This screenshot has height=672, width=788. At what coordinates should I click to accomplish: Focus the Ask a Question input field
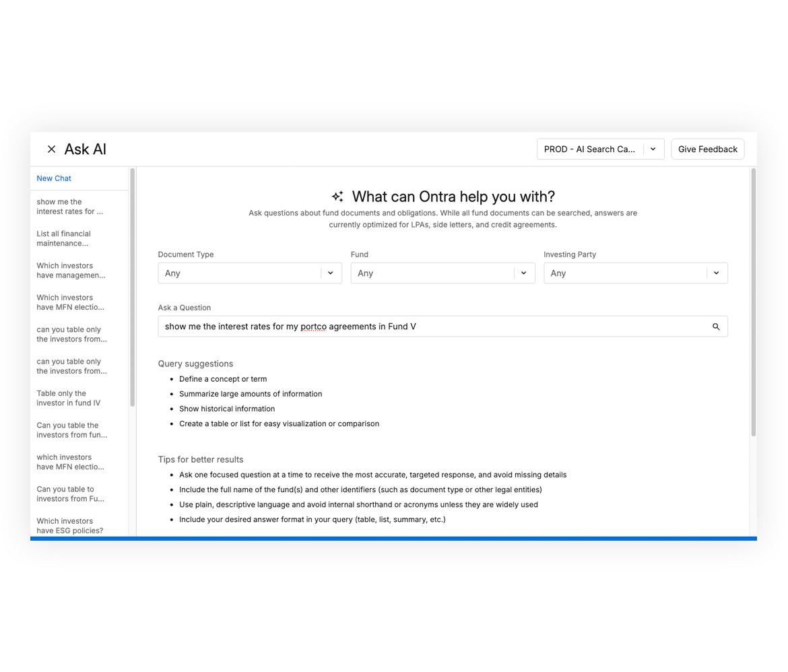(442, 327)
